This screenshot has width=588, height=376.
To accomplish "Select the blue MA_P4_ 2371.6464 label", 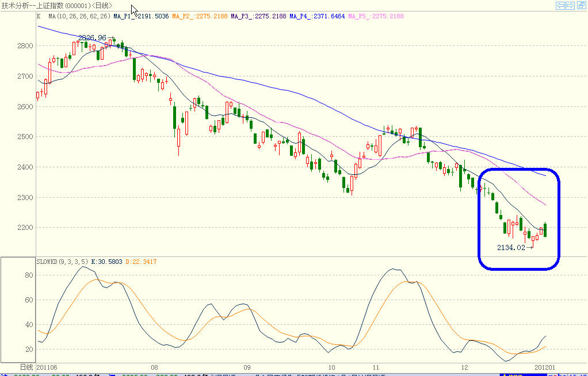I will (317, 16).
